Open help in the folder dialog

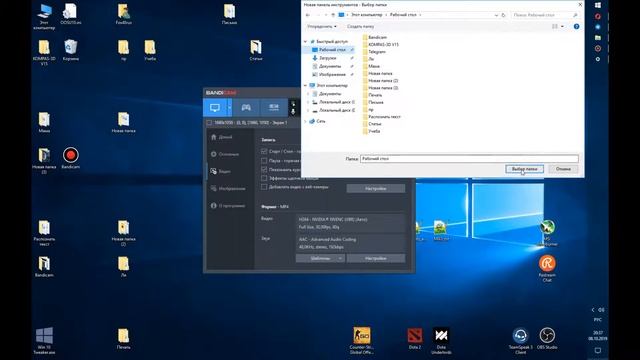(x=576, y=27)
